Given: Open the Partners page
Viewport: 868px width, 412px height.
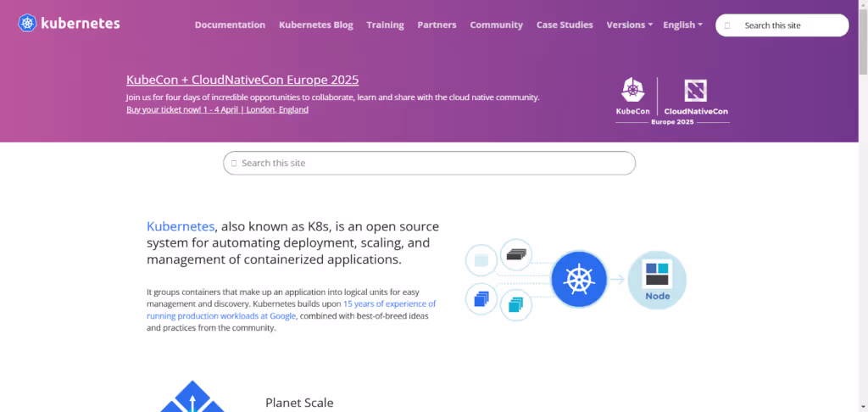Looking at the screenshot, I should pos(437,25).
